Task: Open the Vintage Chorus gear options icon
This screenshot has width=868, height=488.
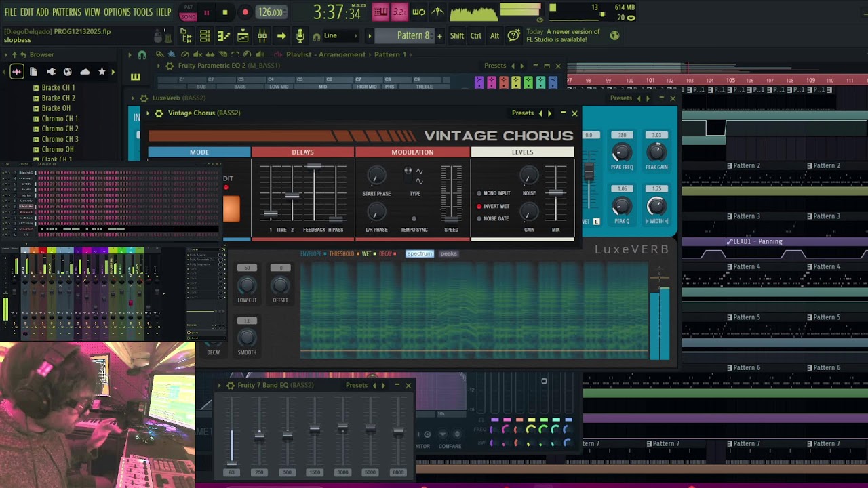Action: pyautogui.click(x=159, y=113)
